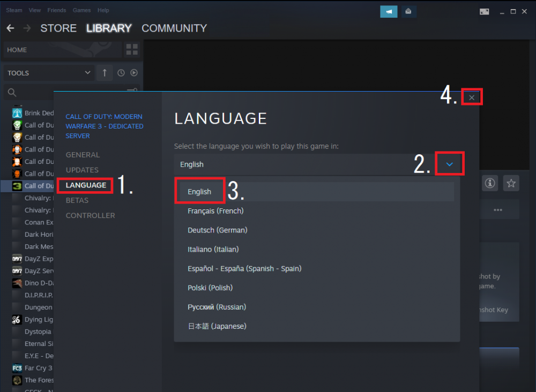Click the announcements megaphone icon
This screenshot has width=536, height=392.
(389, 11)
